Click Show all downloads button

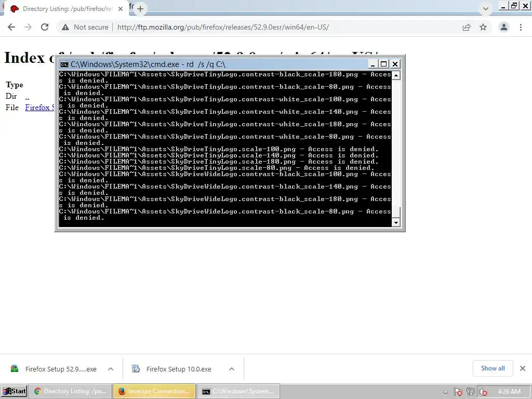tap(493, 368)
